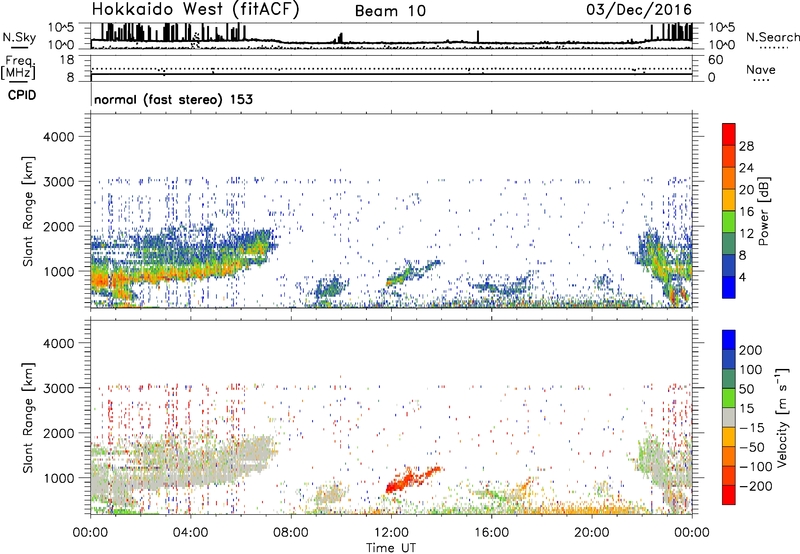Click the red echo patch near 12:00 in velocity panel
Image resolution: width=800 pixels, height=554 pixels.
point(411,479)
